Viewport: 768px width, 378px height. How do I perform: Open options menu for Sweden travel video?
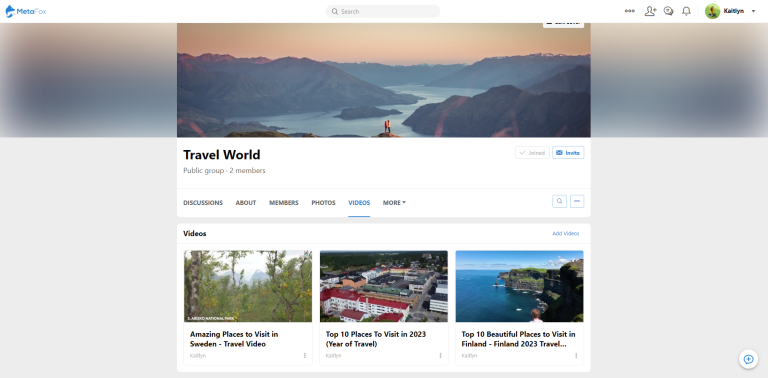[x=304, y=355]
